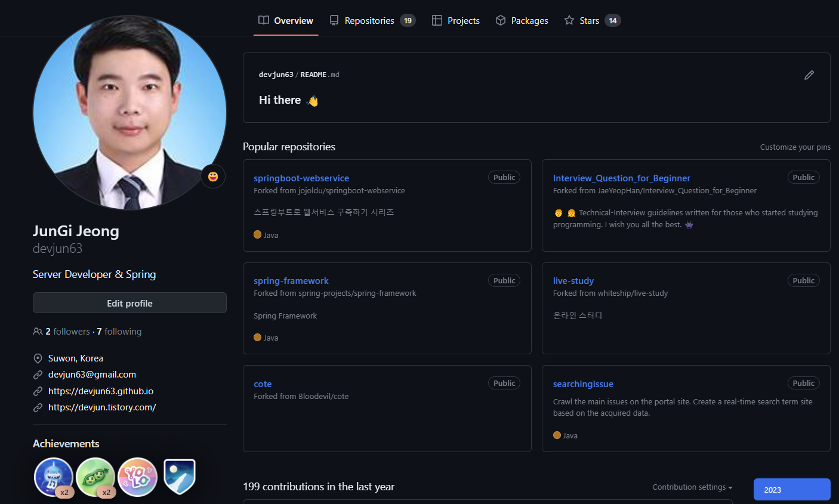Open the Overview tab
This screenshot has height=504, width=839.
286,20
